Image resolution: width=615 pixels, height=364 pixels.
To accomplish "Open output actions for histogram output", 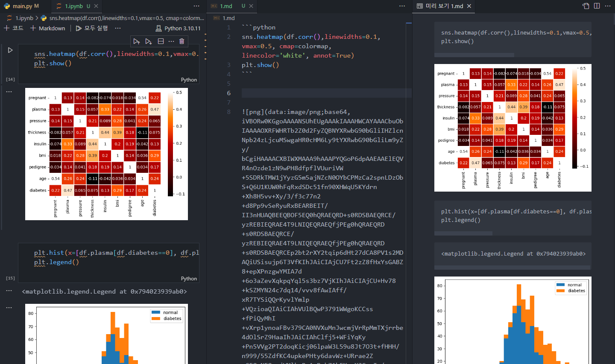I will (9, 307).
